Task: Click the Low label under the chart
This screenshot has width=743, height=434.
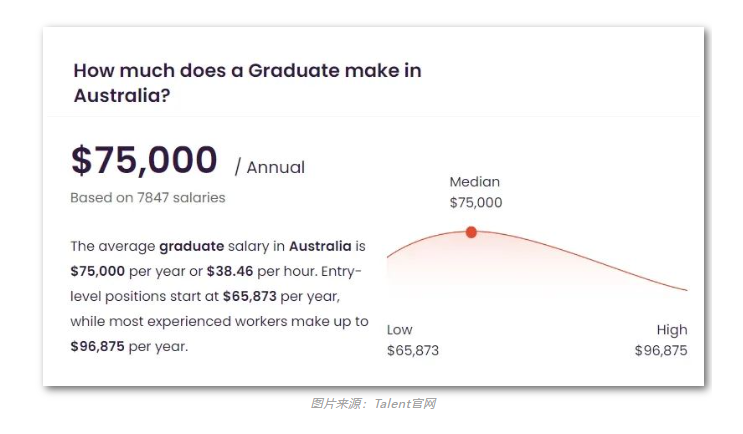Action: [399, 329]
